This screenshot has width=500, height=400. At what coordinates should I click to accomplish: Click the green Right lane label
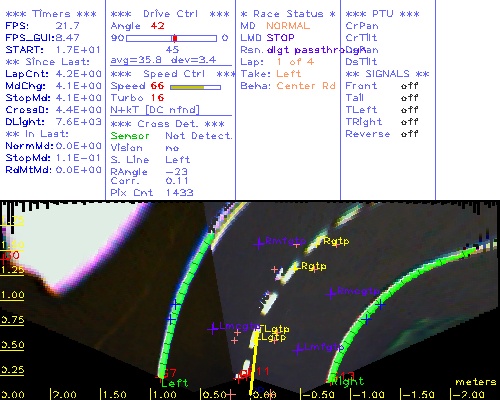coord(347,381)
